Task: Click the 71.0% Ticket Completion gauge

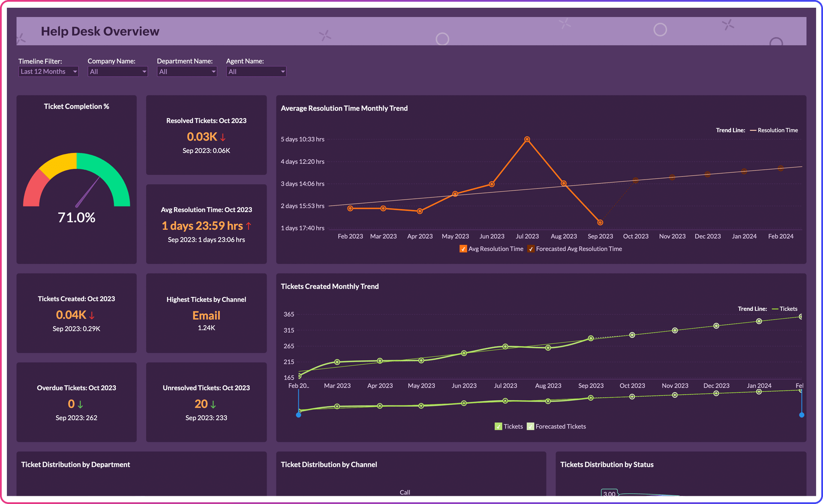Action: pyautogui.click(x=77, y=218)
